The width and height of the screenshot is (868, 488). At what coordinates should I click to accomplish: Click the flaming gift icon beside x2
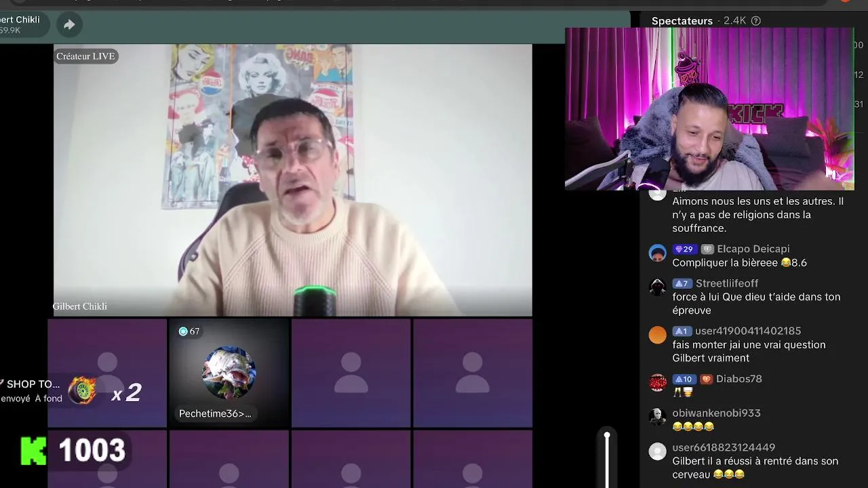82,390
